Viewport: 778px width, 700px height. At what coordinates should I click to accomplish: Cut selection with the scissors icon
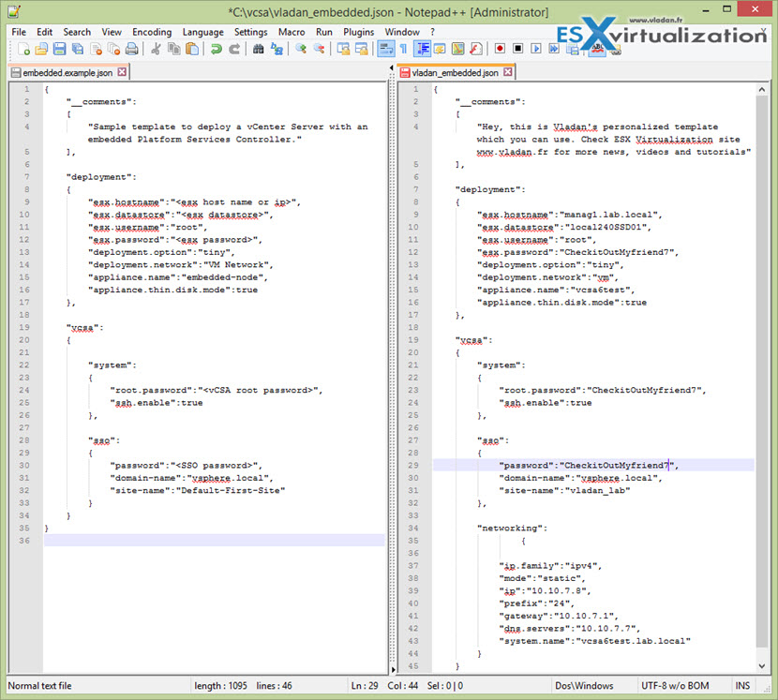[x=156, y=49]
